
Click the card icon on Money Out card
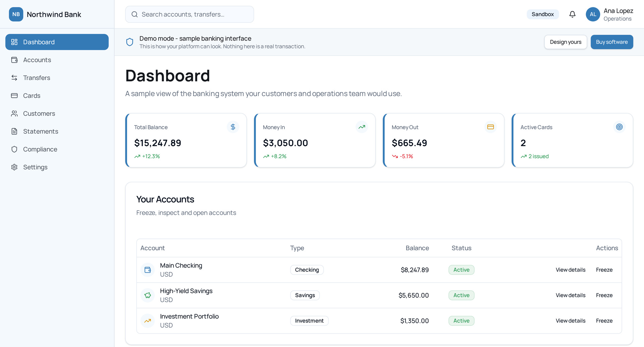(x=490, y=127)
